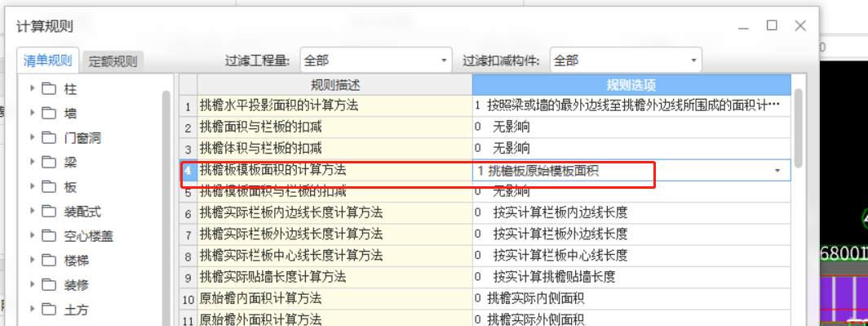Click row number 4 header cell
Viewport: 868px width, 326px height.
(188, 170)
